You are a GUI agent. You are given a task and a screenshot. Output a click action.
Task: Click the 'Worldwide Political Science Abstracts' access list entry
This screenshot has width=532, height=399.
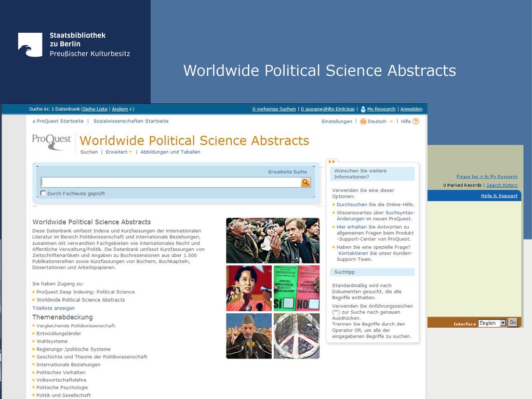tap(81, 300)
